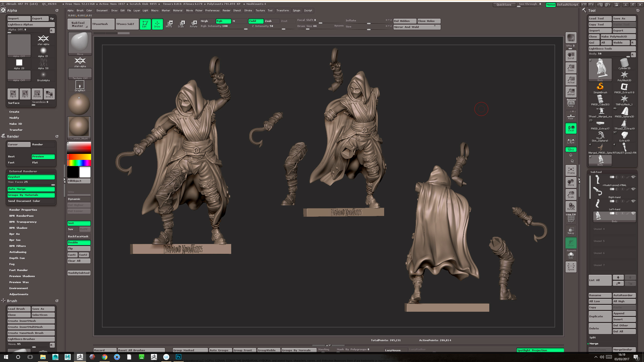The width and height of the screenshot is (644, 362).
Task: Expand the Fog section
Action: [x=12, y=264]
